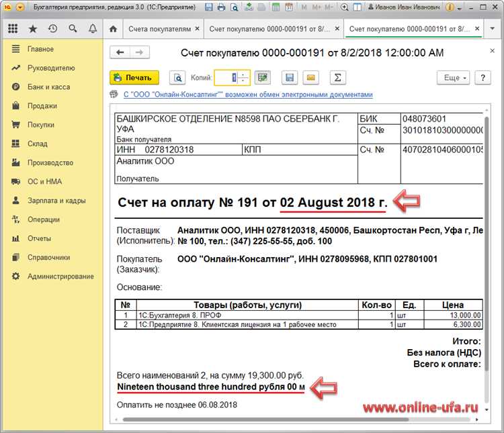Save icon in the title bar
The width and height of the screenshot is (504, 433).
point(208,7)
